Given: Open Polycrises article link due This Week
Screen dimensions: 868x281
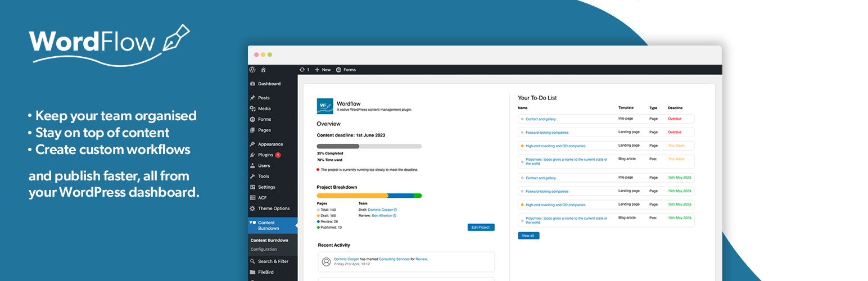Looking at the screenshot, I should click(566, 161).
